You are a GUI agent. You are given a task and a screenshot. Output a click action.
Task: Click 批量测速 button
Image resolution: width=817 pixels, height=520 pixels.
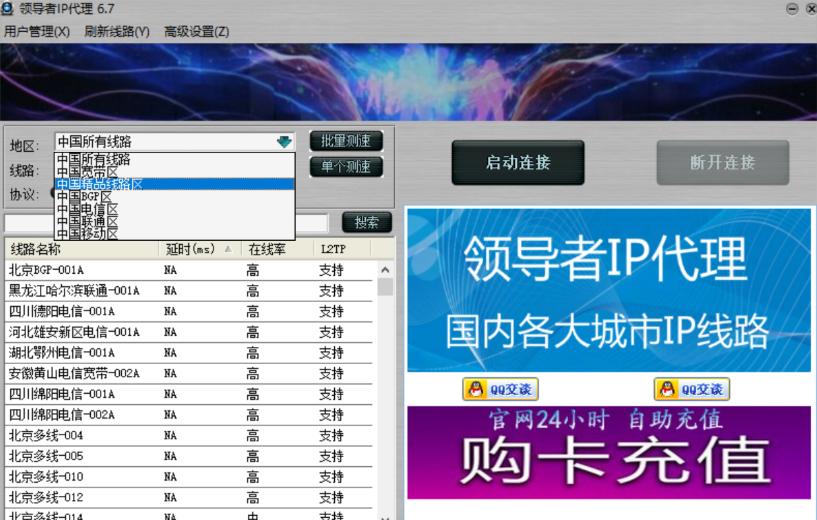pos(346,141)
